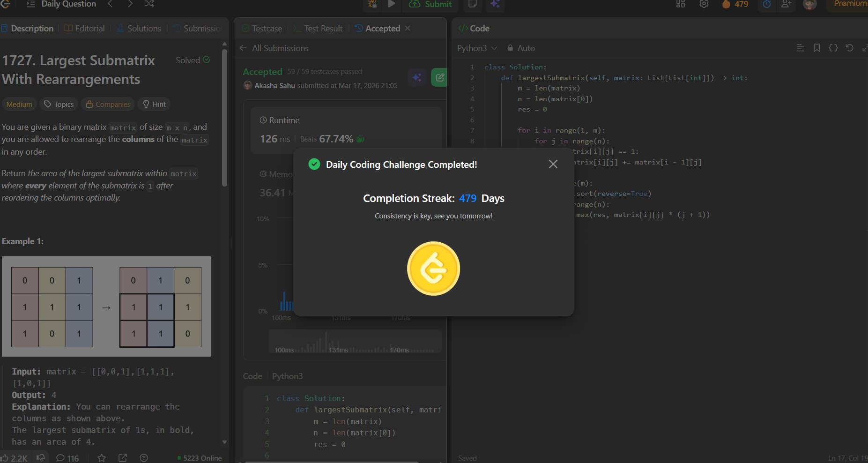This screenshot has height=463, width=868.
Task: Click the timer clock icon
Action: [x=766, y=4]
